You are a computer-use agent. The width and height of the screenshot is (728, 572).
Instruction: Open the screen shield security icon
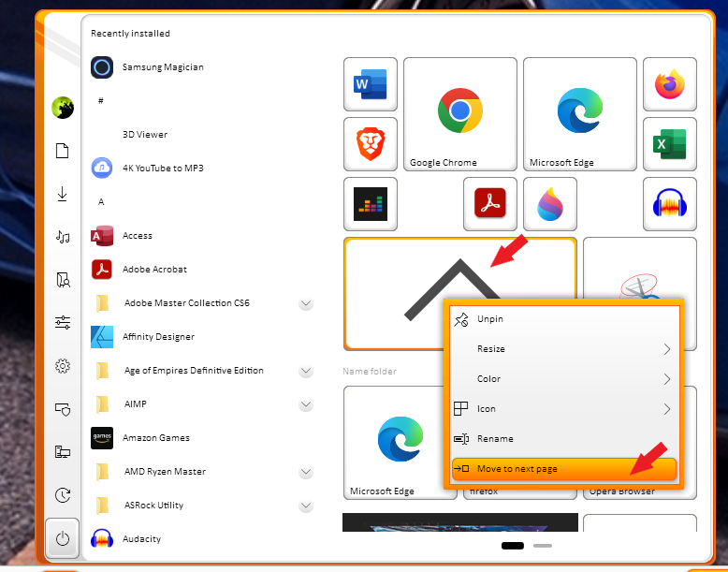tap(62, 409)
